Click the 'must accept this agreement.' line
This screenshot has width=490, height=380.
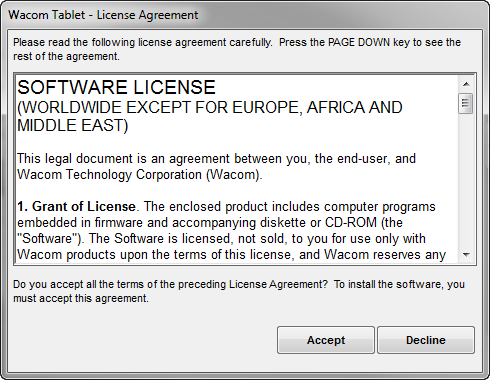(81, 298)
